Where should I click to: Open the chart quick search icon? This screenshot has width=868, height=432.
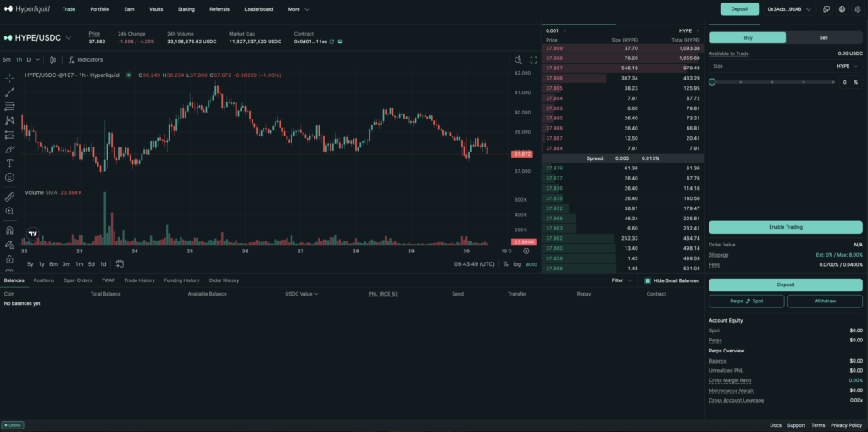518,60
